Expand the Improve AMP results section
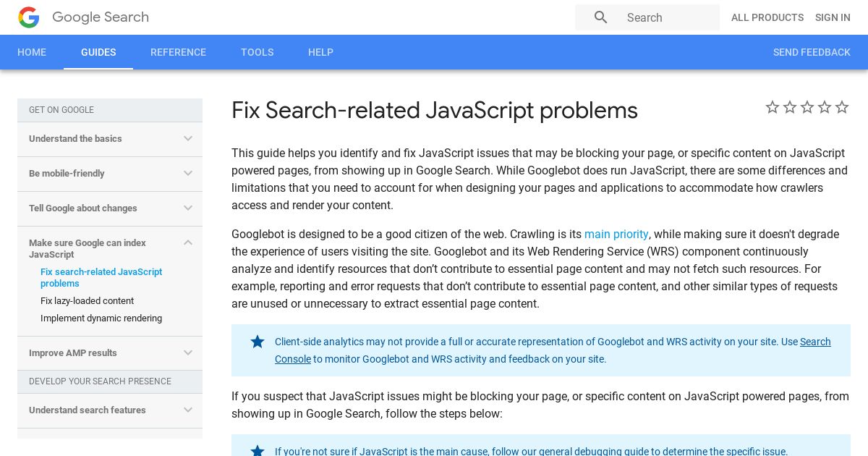 (110, 353)
